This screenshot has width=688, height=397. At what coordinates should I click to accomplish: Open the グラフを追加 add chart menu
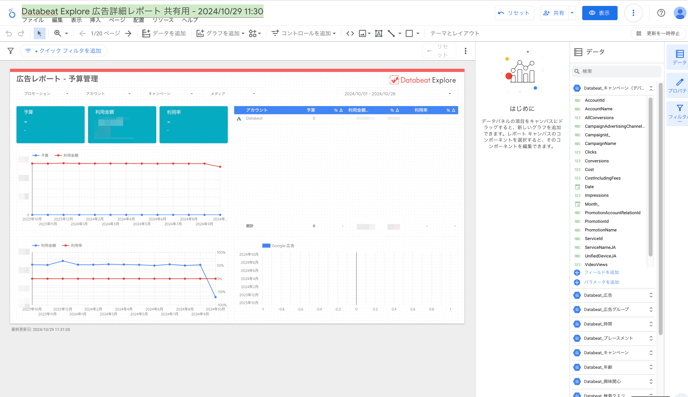(x=220, y=33)
